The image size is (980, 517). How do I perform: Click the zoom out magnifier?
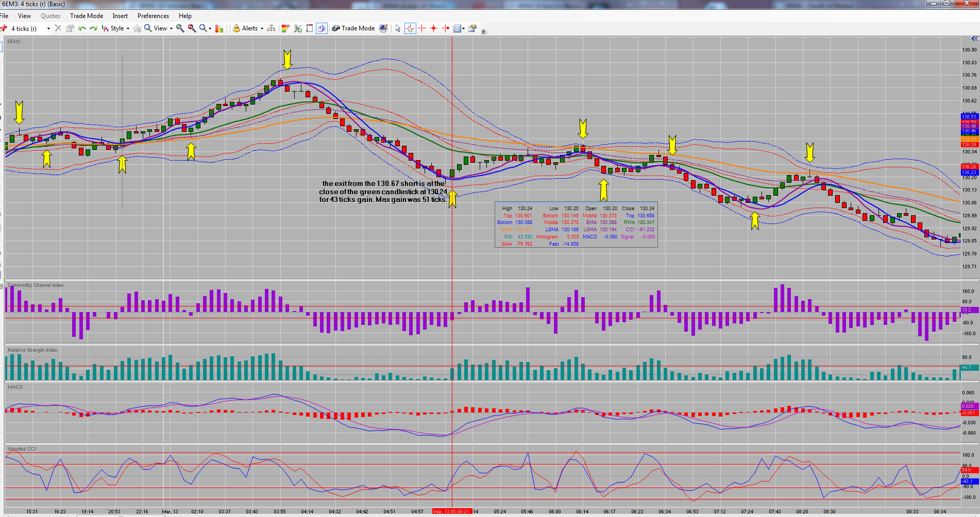click(192, 28)
